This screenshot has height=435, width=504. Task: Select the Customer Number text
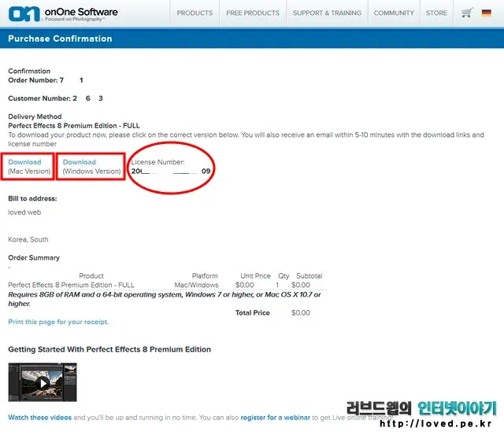[x=55, y=98]
